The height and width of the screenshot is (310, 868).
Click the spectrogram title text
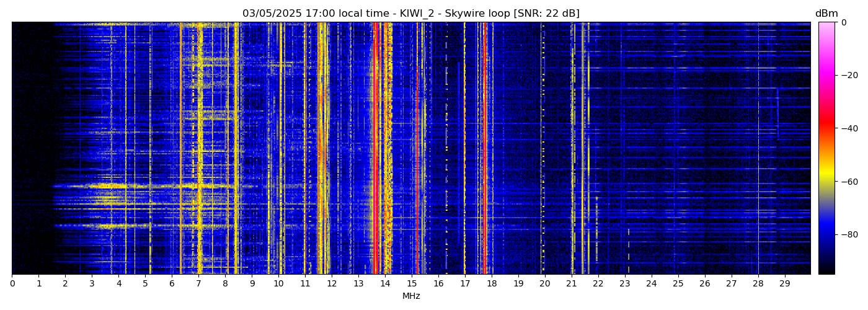coord(411,14)
